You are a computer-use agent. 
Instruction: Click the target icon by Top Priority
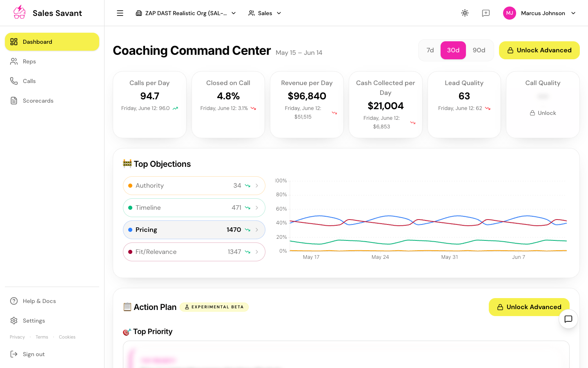pos(127,332)
